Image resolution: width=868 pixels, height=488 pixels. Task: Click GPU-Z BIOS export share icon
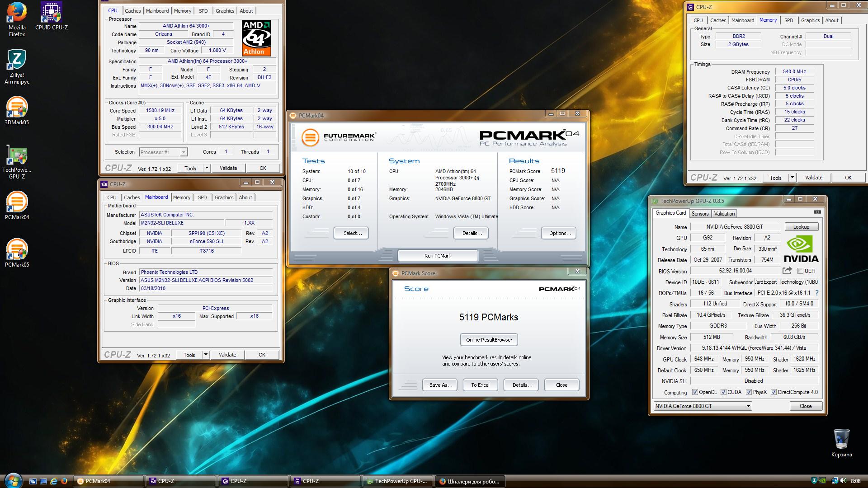point(787,271)
